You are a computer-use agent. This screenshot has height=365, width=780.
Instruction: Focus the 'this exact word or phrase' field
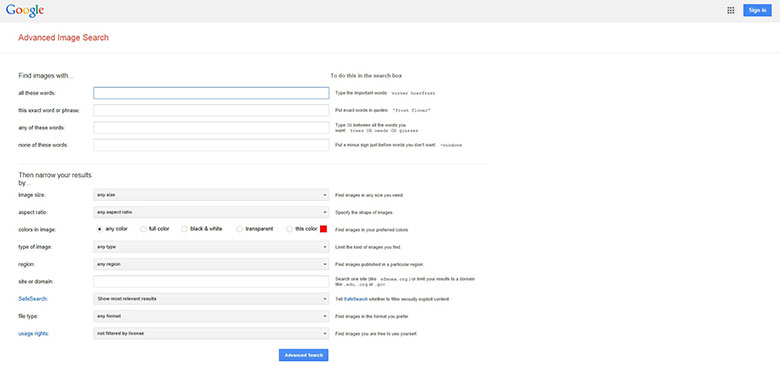click(x=211, y=110)
